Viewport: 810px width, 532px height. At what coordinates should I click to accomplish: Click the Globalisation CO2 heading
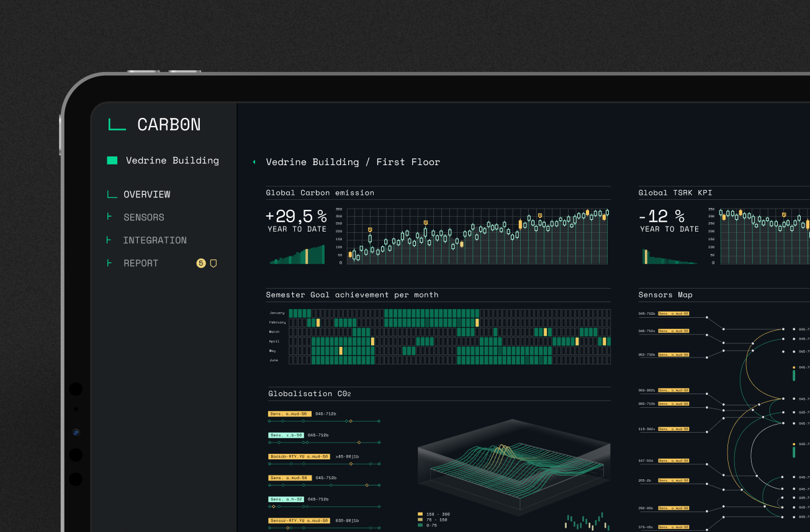click(x=310, y=394)
